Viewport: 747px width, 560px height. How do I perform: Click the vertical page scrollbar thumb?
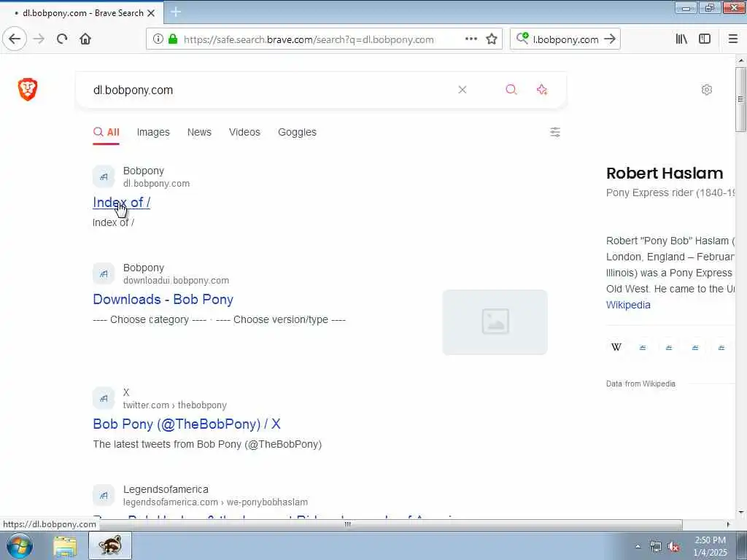pyautogui.click(x=740, y=99)
